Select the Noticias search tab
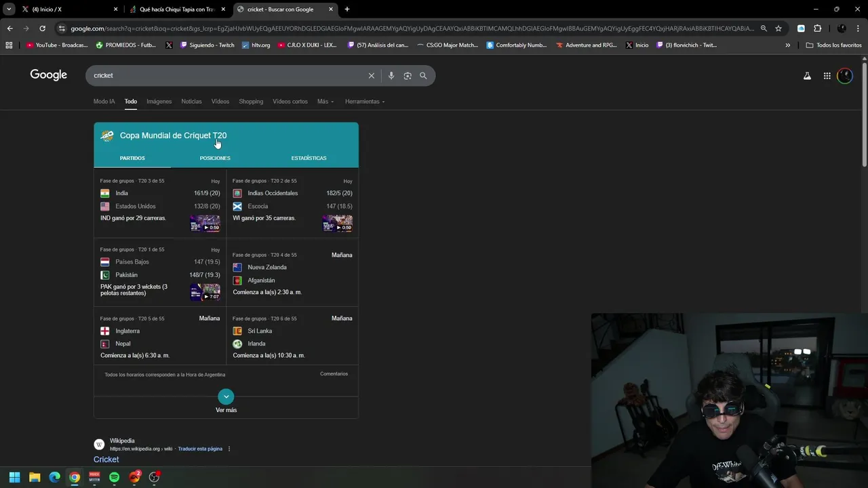 [x=191, y=102]
